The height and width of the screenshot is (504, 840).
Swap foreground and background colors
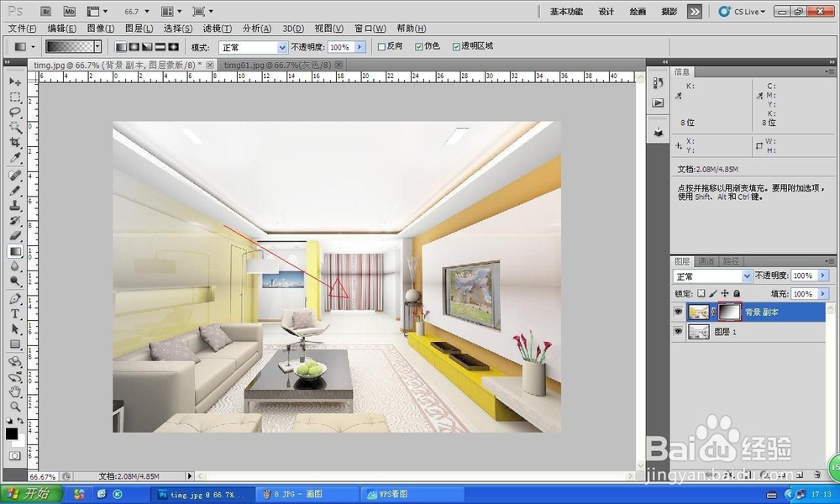click(20, 421)
